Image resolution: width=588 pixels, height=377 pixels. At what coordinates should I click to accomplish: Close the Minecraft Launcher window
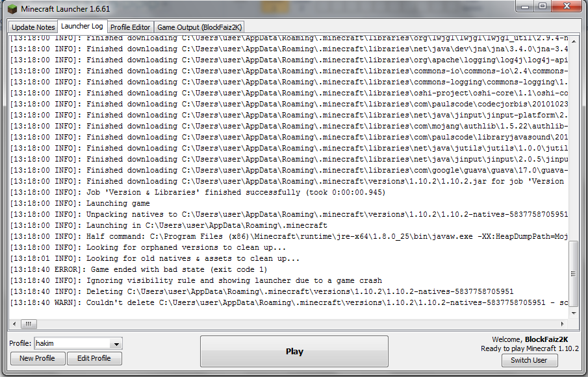tap(567, 6)
